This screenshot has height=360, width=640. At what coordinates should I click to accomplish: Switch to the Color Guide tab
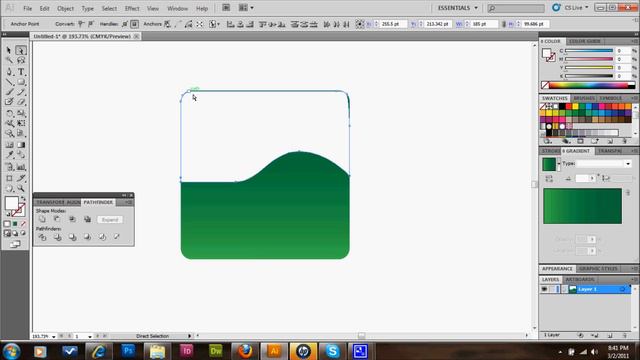[x=584, y=41]
